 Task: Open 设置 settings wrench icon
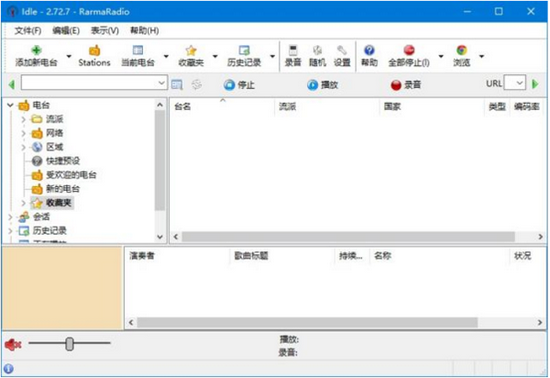[x=342, y=50]
